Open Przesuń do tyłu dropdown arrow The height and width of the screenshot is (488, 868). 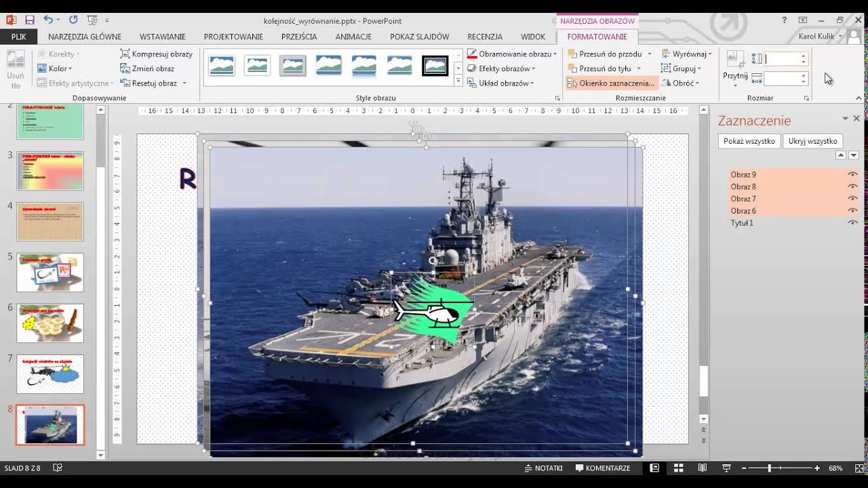coord(639,68)
